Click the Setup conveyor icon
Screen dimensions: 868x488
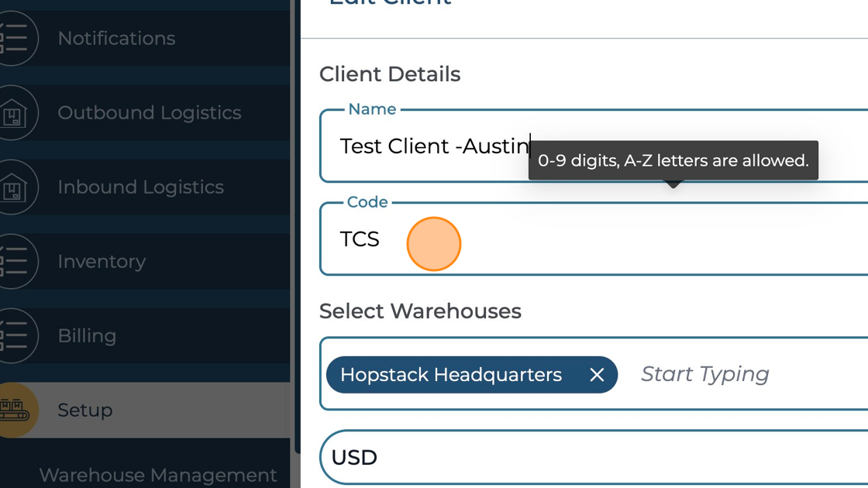[x=14, y=410]
